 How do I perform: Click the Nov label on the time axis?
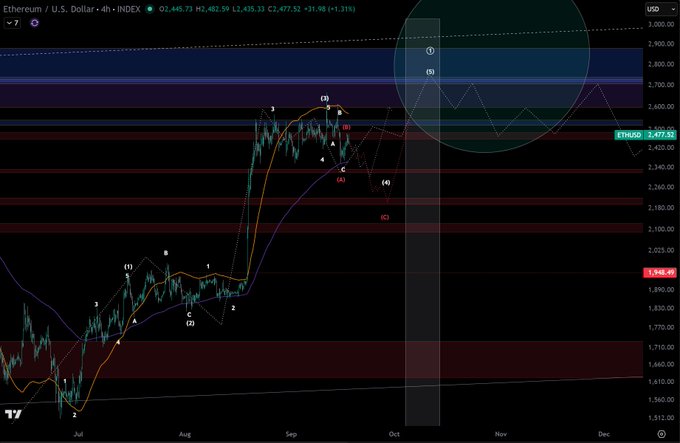501,434
